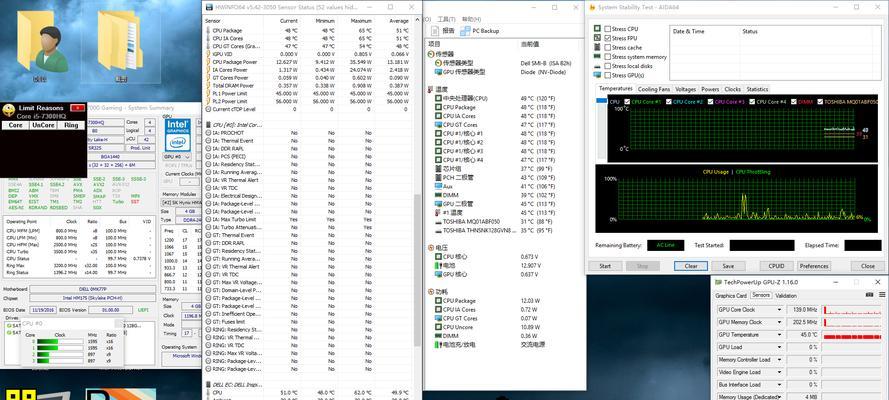Open the Statistics tab in AIDA64

coord(757,90)
